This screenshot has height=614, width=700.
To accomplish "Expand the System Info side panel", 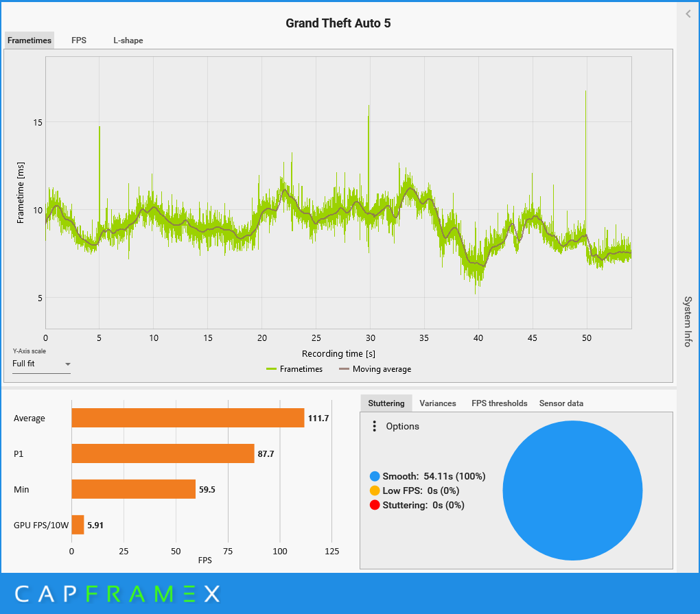I will pyautogui.click(x=688, y=321).
